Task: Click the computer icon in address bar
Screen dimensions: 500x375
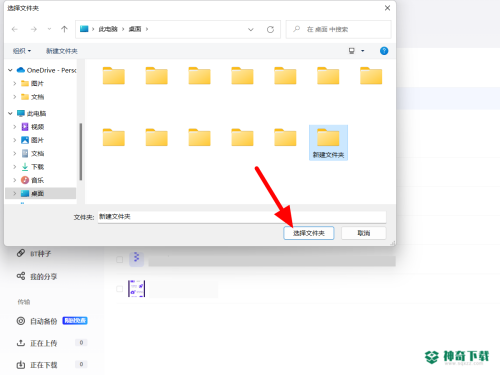Action: pyautogui.click(x=84, y=29)
